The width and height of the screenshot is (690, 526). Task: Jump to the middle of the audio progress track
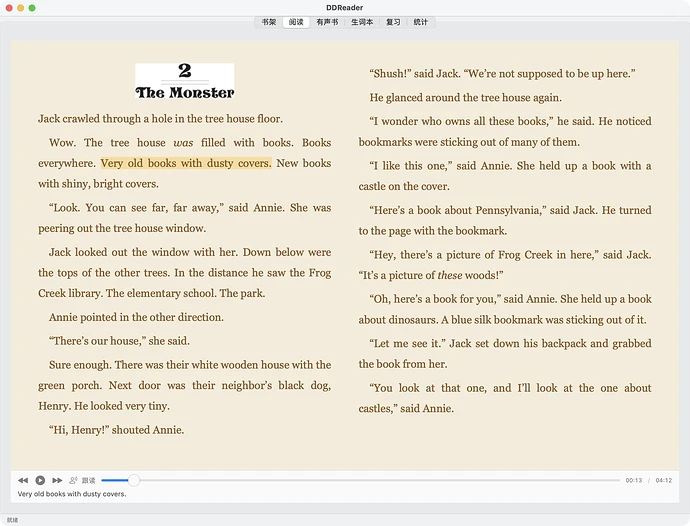360,480
